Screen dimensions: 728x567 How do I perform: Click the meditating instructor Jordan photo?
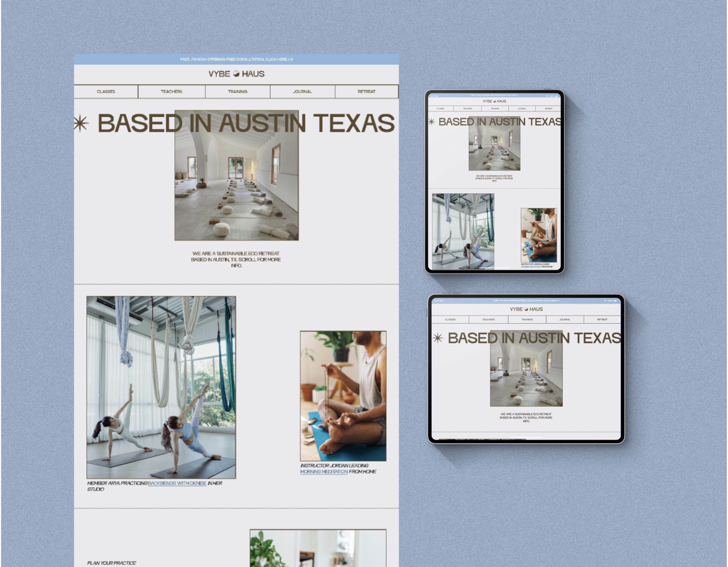pos(343,396)
